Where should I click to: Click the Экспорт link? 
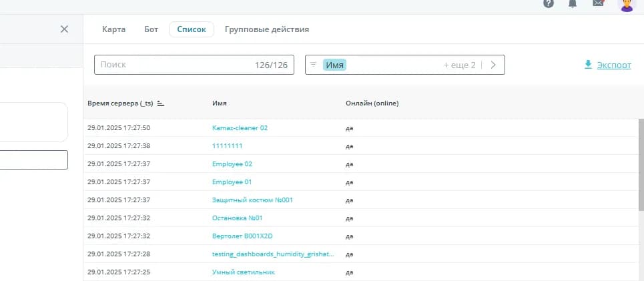613,65
